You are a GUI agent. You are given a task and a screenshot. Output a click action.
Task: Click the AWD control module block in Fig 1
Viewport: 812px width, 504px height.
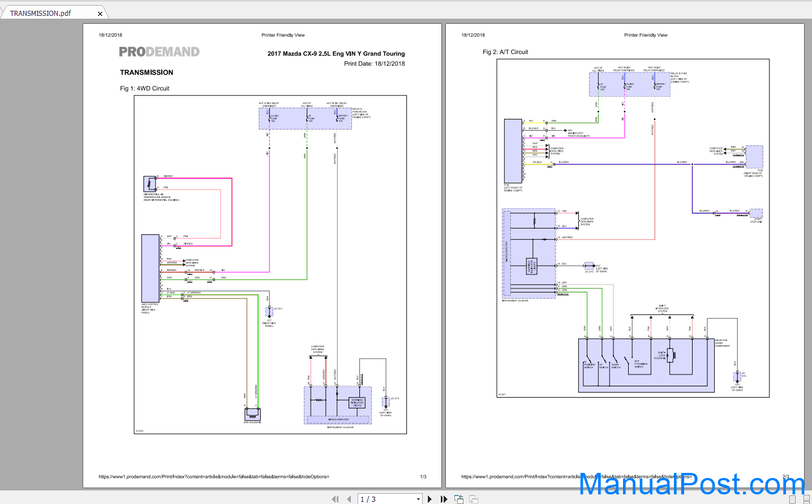tap(151, 268)
